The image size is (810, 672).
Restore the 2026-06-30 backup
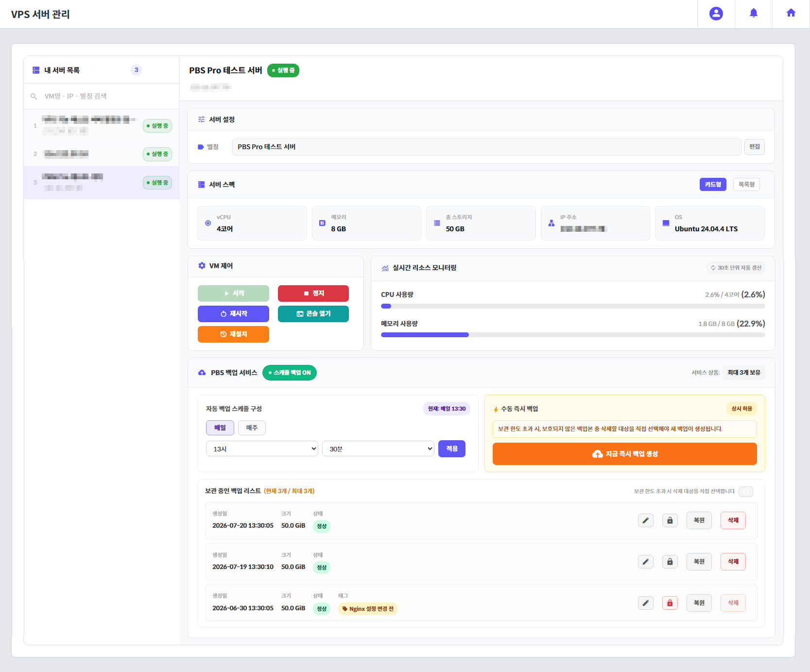(699, 603)
